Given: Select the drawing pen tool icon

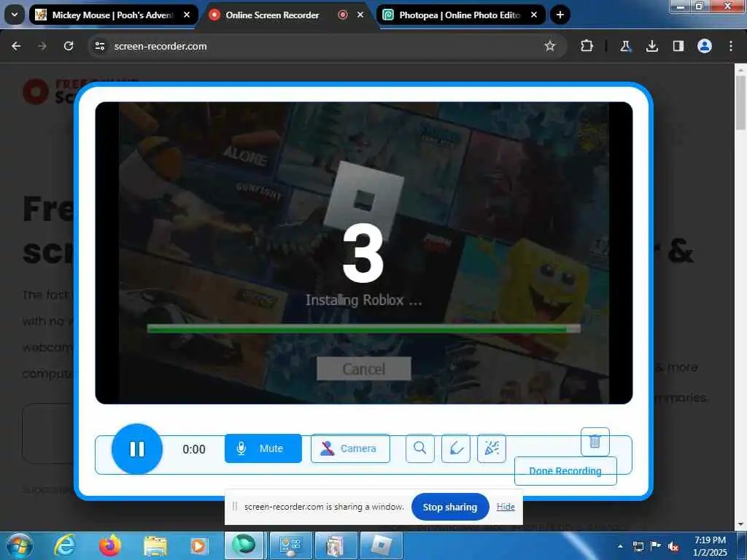Looking at the screenshot, I should pyautogui.click(x=456, y=448).
